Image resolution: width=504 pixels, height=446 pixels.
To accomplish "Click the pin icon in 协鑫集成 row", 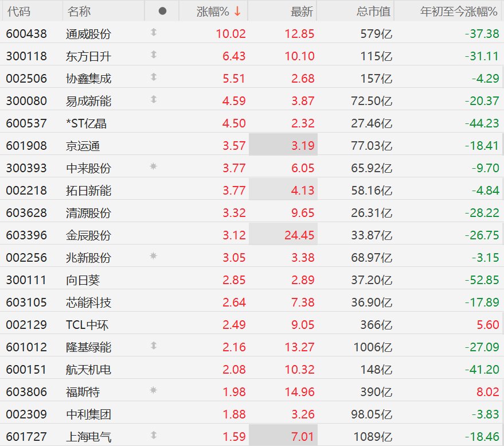I will (154, 77).
